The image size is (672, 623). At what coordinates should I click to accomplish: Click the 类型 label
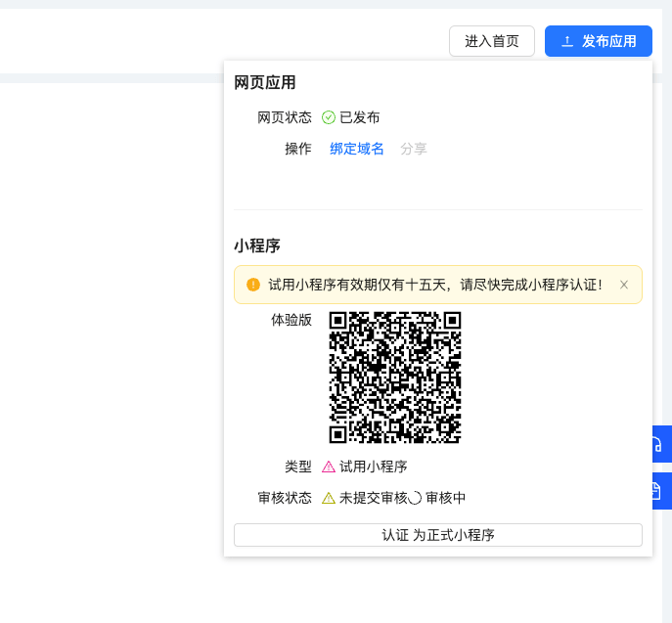[x=298, y=467]
